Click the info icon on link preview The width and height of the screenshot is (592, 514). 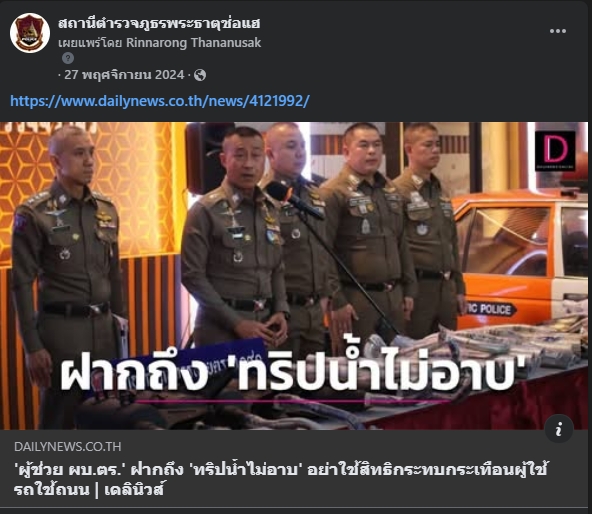tap(559, 429)
